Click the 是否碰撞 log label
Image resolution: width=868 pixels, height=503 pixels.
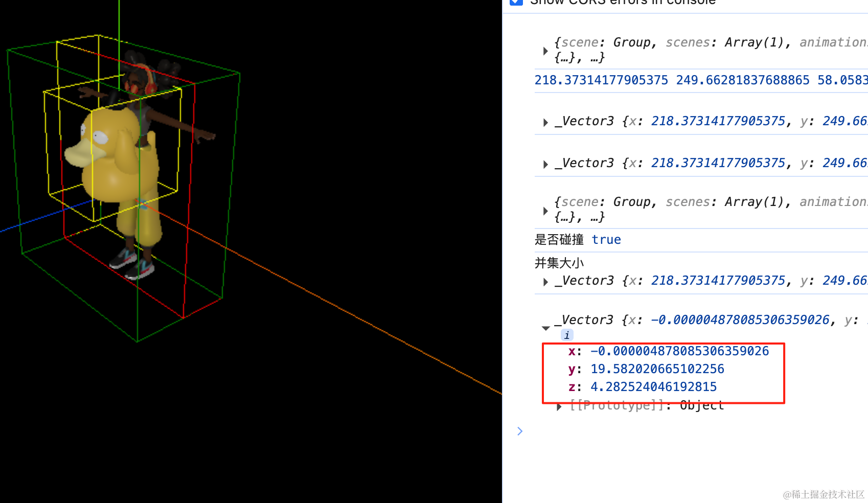pyautogui.click(x=559, y=240)
